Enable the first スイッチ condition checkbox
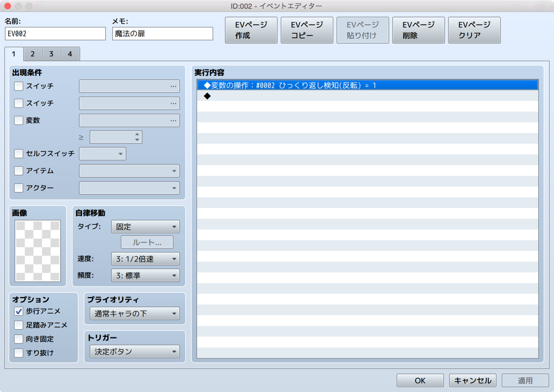The width and height of the screenshot is (554, 392). pos(18,86)
